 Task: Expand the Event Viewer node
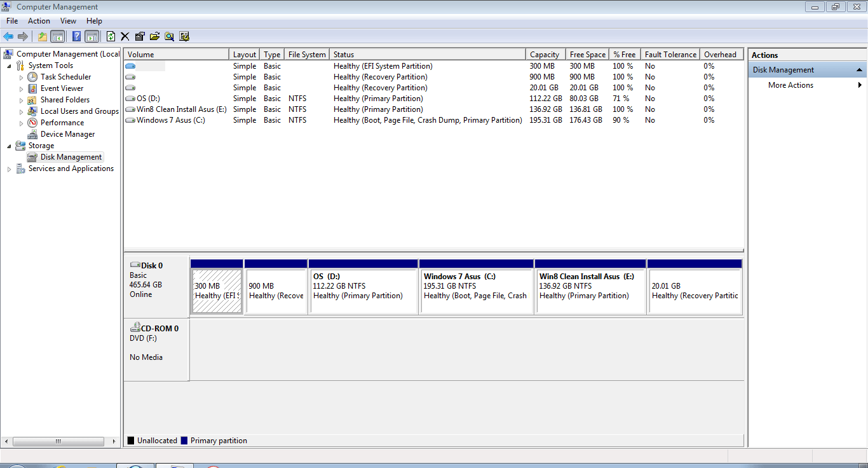click(x=21, y=88)
